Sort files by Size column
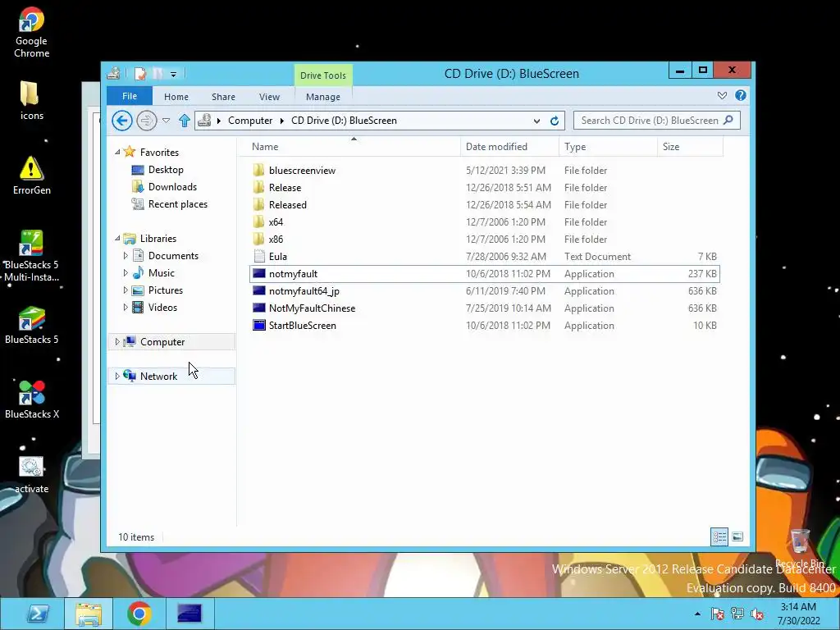This screenshot has width=840, height=630. (x=690, y=146)
